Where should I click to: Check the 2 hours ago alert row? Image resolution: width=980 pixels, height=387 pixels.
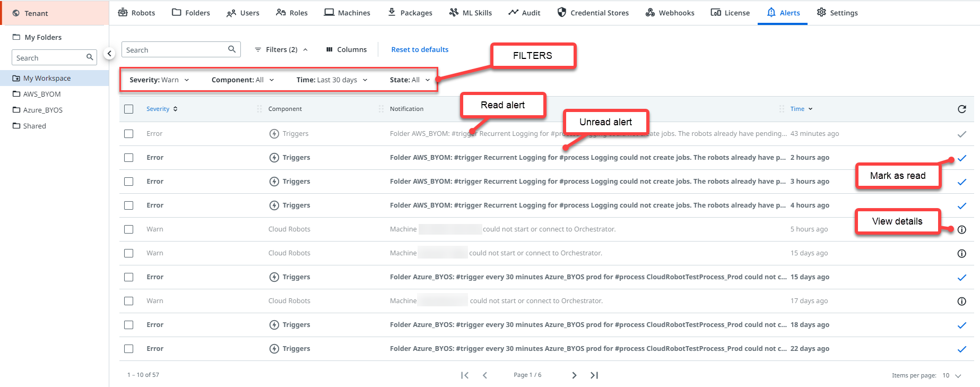(x=128, y=158)
